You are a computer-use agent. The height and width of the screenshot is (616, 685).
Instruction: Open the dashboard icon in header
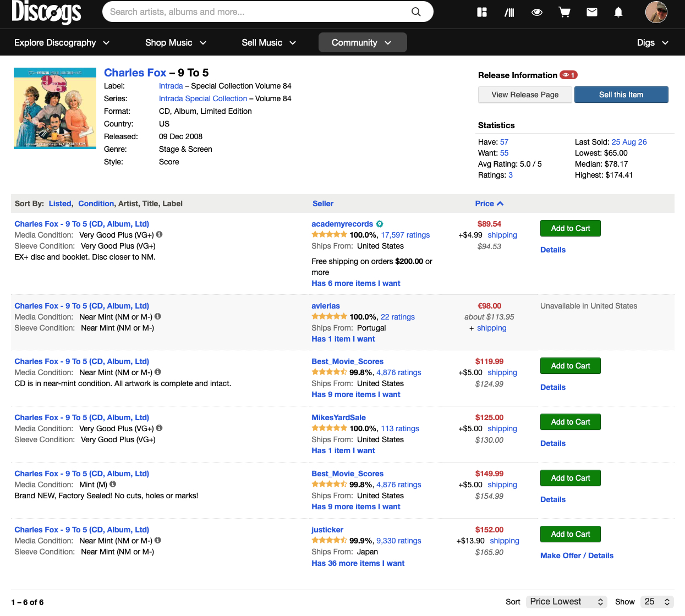[482, 12]
